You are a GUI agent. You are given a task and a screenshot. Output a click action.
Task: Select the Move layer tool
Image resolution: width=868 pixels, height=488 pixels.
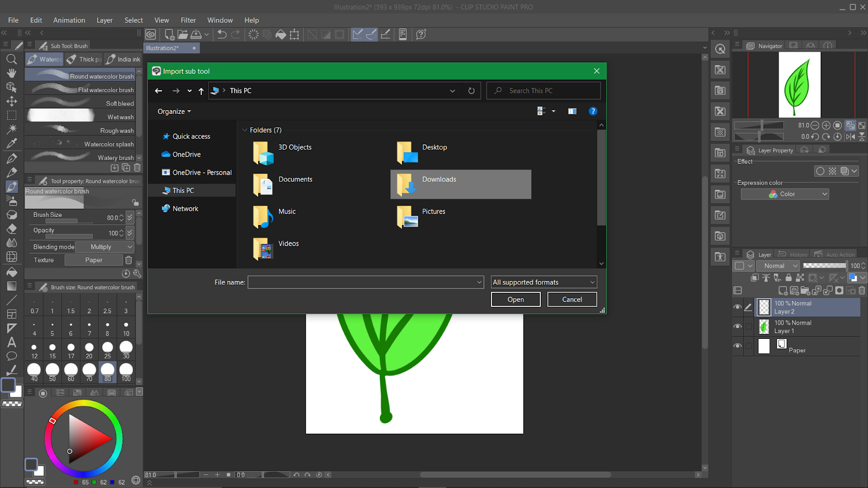[11, 101]
